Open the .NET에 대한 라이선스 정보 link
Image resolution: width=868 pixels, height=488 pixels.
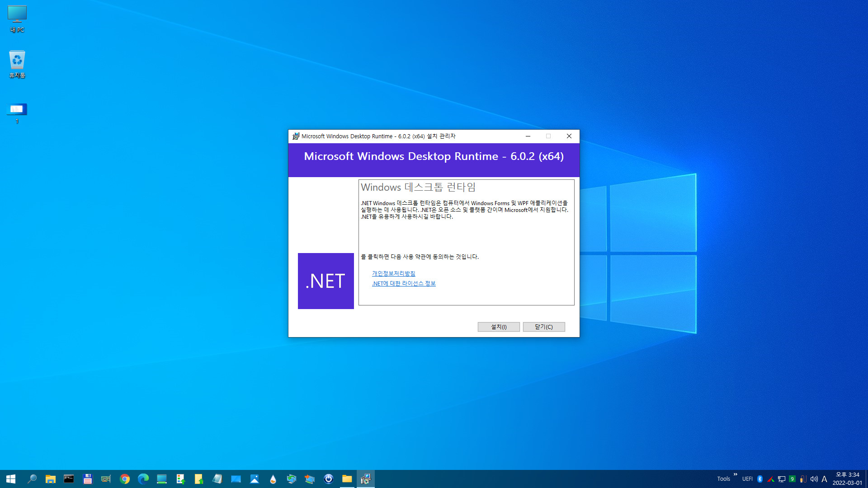coord(404,283)
